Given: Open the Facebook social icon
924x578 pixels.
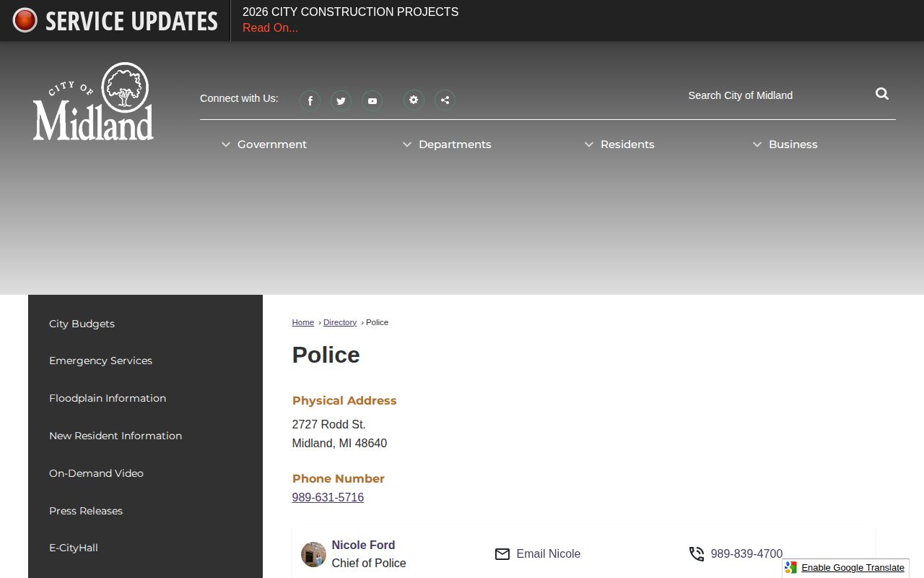Looking at the screenshot, I should 310,100.
